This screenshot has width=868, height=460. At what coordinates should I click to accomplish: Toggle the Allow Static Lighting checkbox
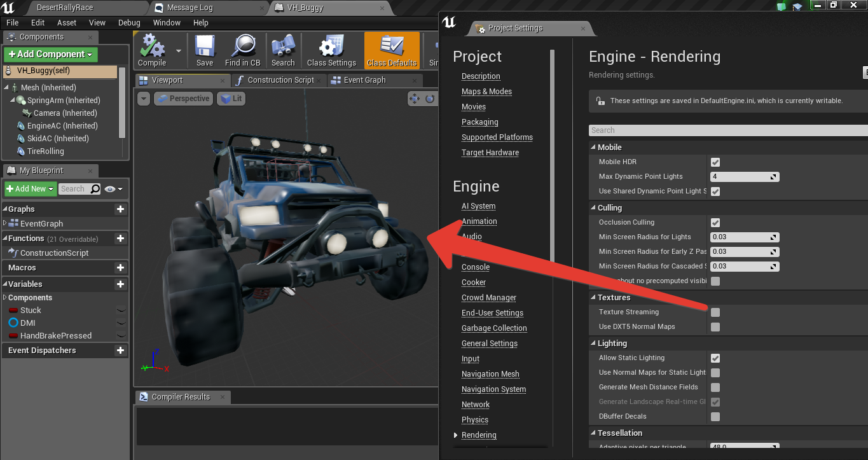click(x=715, y=358)
